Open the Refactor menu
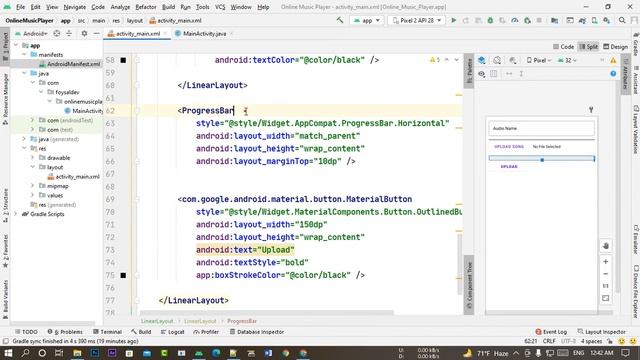This screenshot has width=640, height=360. (146, 7)
